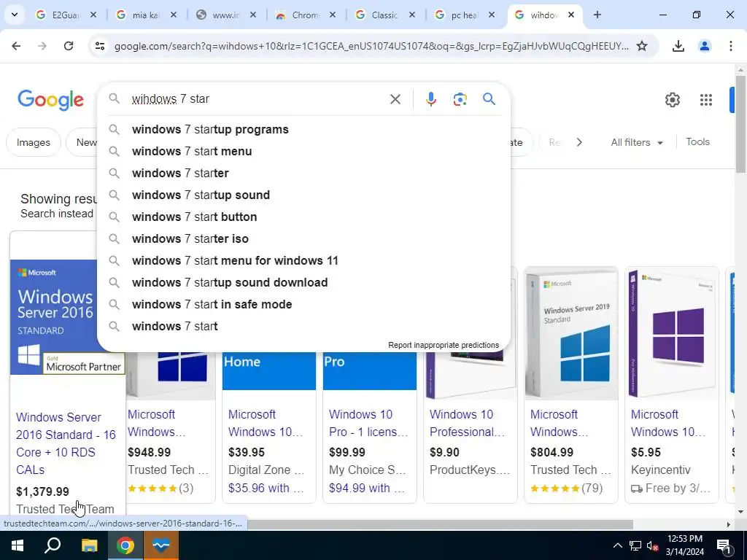This screenshot has width=747, height=560.
Task: Click purple Windows 10 Pro box image
Action: coord(672,332)
